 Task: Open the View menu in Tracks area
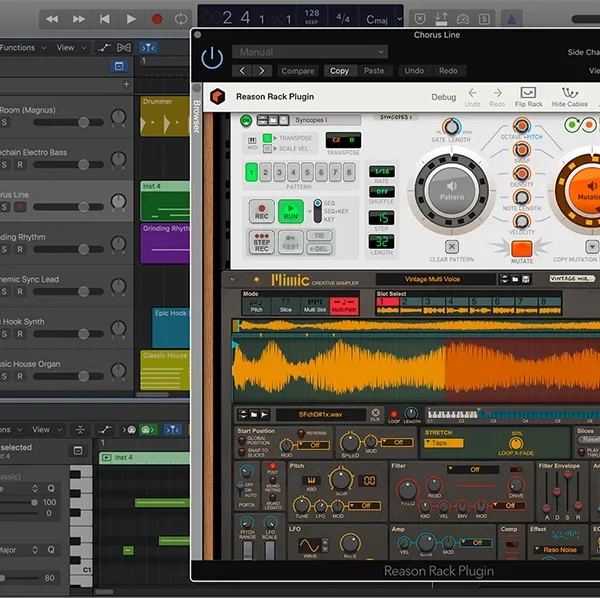pos(71,47)
